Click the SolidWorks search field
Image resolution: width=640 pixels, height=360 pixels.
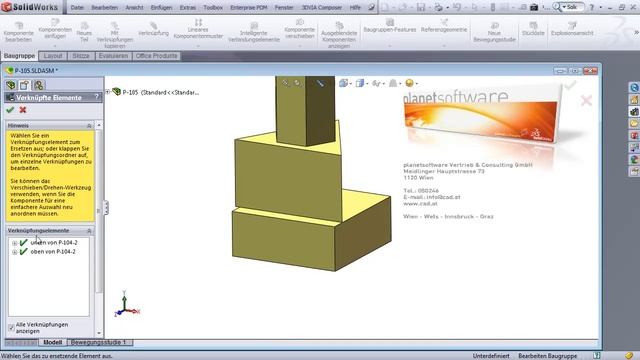coord(572,7)
